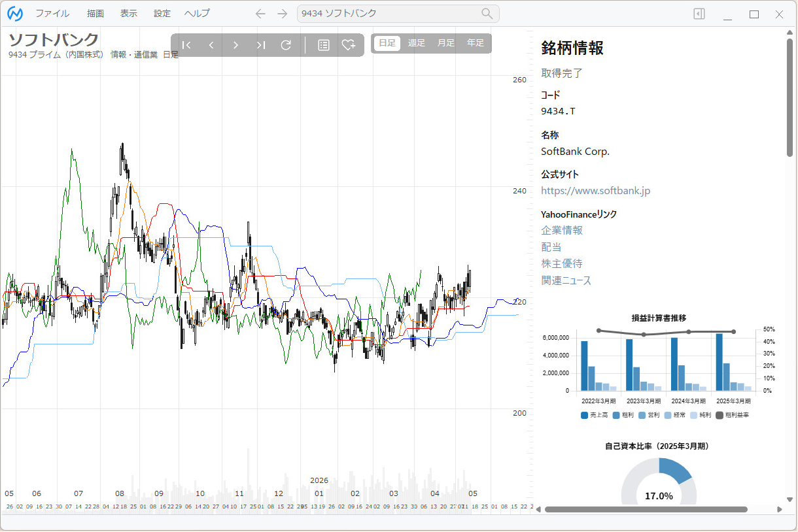798x532 pixels.
Task: Open the 株主優待 link
Action: [x=562, y=263]
